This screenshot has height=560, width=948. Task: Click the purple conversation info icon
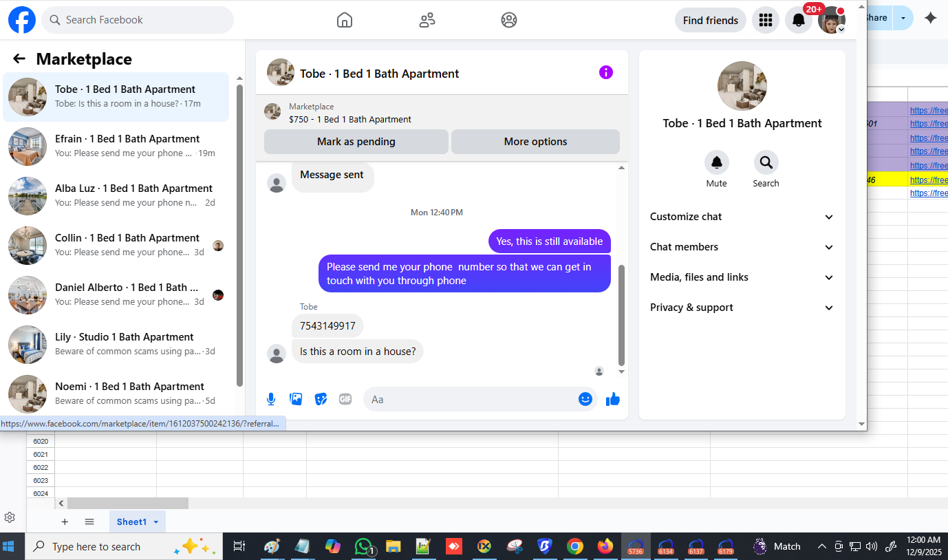click(x=606, y=72)
